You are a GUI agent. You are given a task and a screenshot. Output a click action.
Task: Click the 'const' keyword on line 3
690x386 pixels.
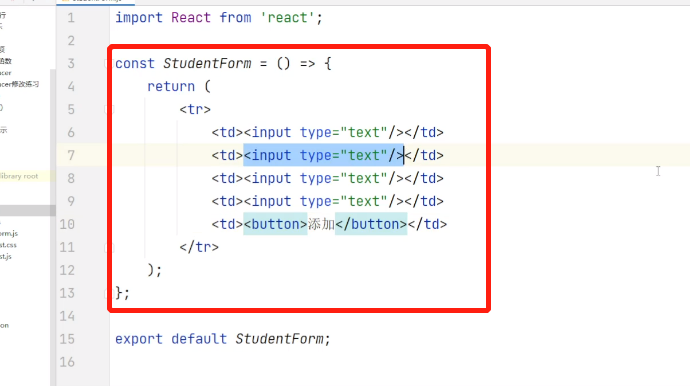(x=135, y=64)
